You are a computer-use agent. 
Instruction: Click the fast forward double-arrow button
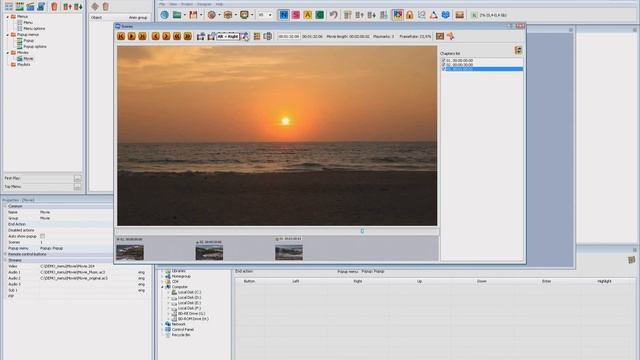[187, 36]
